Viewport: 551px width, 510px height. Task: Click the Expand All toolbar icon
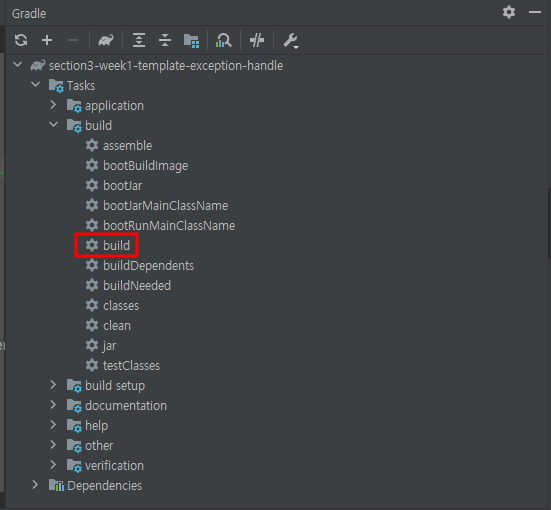click(139, 40)
